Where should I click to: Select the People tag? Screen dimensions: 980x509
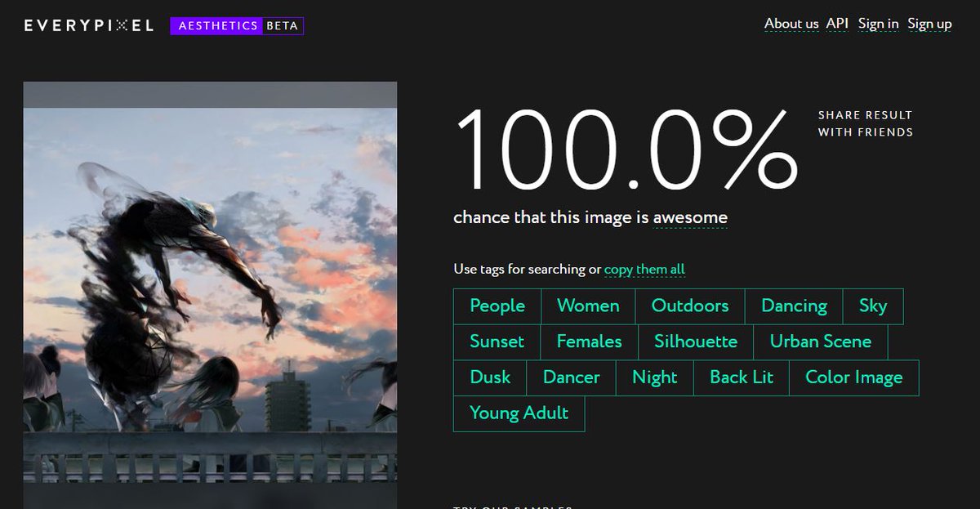[x=497, y=306]
